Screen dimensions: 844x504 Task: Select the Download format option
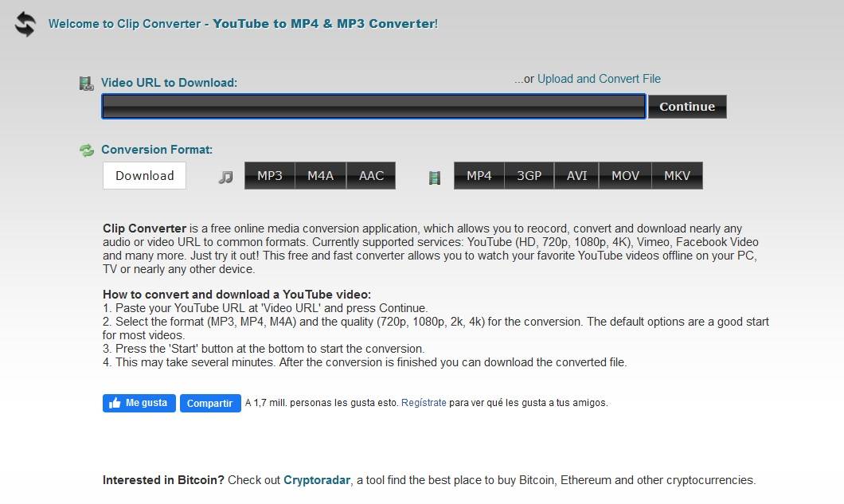pos(144,175)
